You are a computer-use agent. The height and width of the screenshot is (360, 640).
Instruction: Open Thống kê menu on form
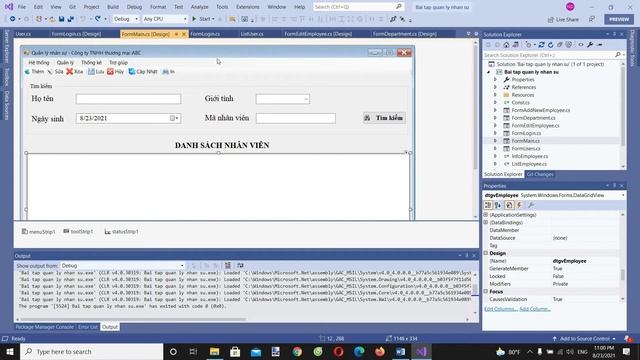click(x=91, y=62)
